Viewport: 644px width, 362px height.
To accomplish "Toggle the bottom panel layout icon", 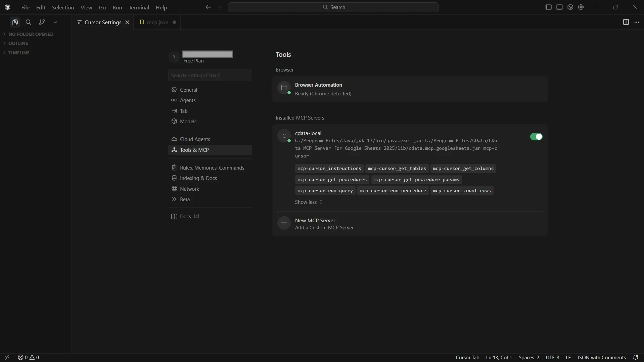I will [x=559, y=7].
